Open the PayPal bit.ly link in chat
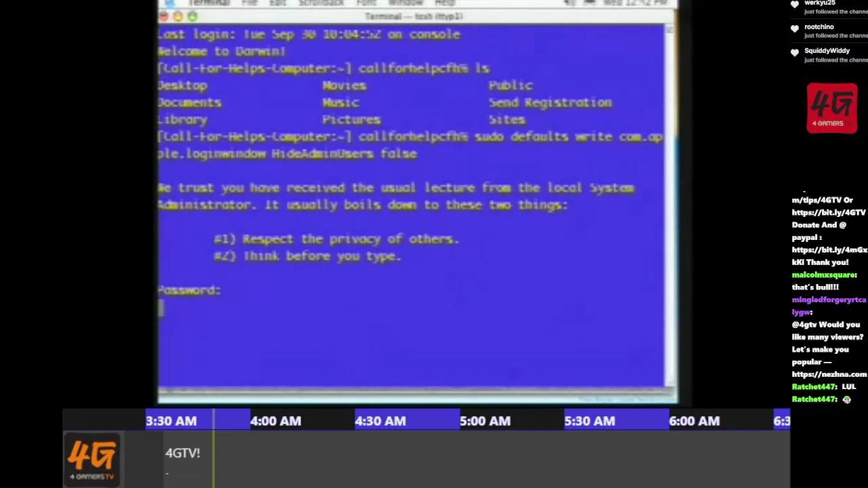Screen dimensions: 868x488 [829, 250]
